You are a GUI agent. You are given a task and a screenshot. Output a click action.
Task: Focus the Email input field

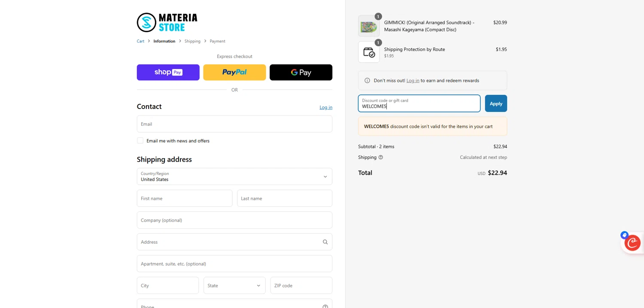(234, 124)
